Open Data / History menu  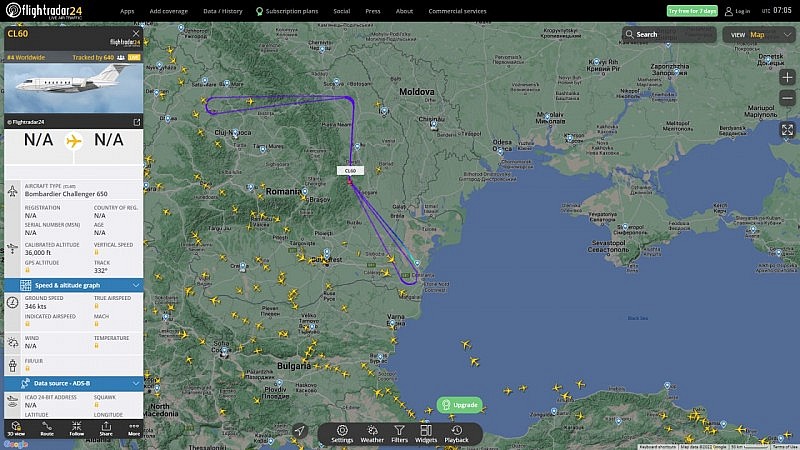tap(222, 11)
